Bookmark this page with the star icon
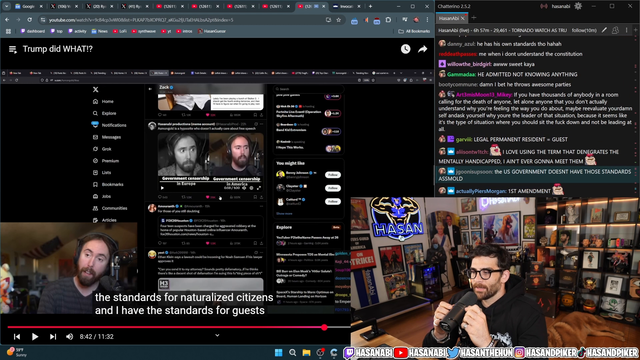 tap(338, 20)
